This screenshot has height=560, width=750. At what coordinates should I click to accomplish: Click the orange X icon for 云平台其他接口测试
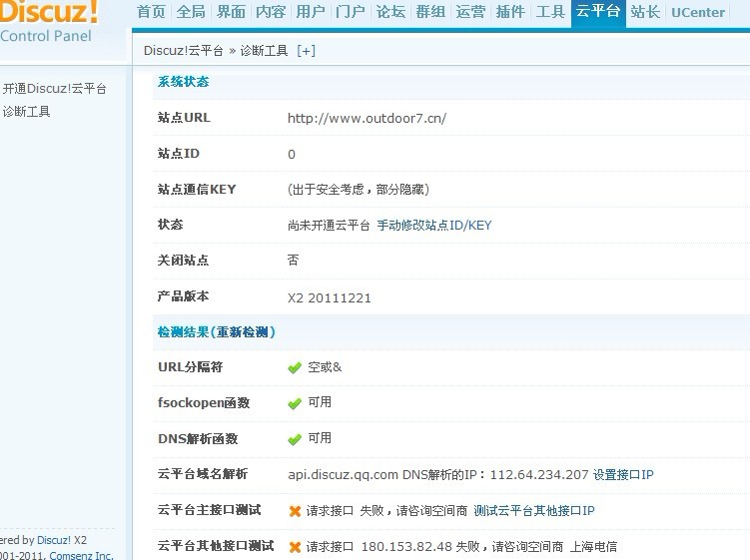click(x=296, y=547)
